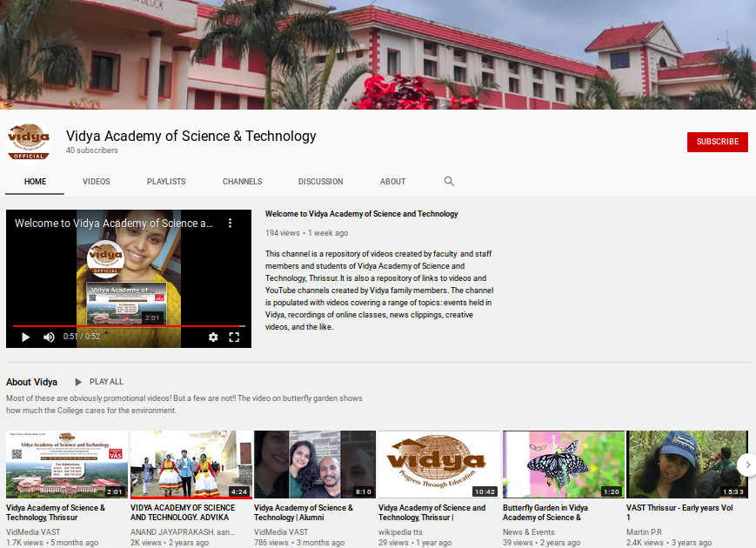756x548 pixels.
Task: Open the 15:33 Early years thumbnail
Action: pyautogui.click(x=687, y=464)
